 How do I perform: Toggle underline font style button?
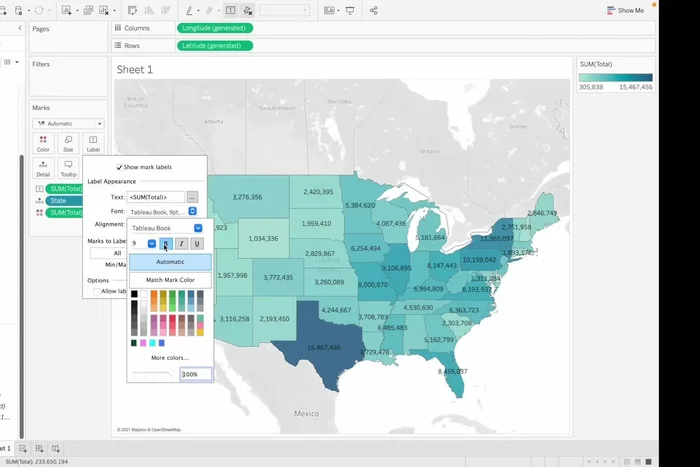tap(196, 243)
